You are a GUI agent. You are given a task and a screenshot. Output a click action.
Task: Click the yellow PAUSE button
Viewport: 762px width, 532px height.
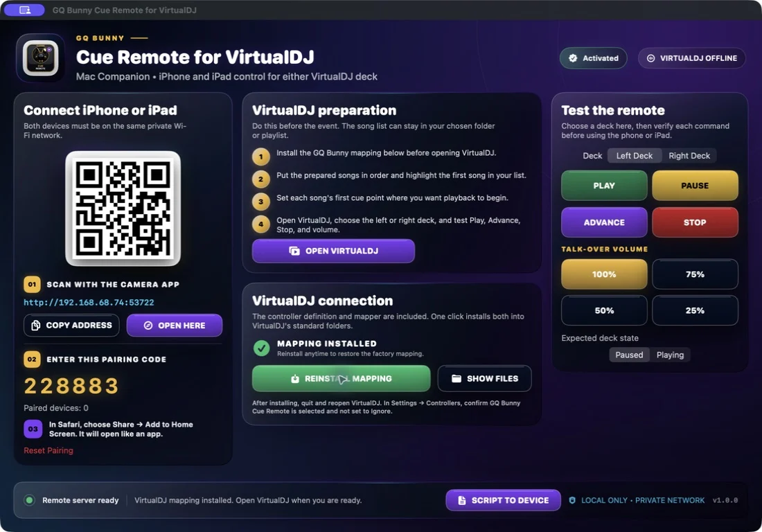click(x=695, y=186)
